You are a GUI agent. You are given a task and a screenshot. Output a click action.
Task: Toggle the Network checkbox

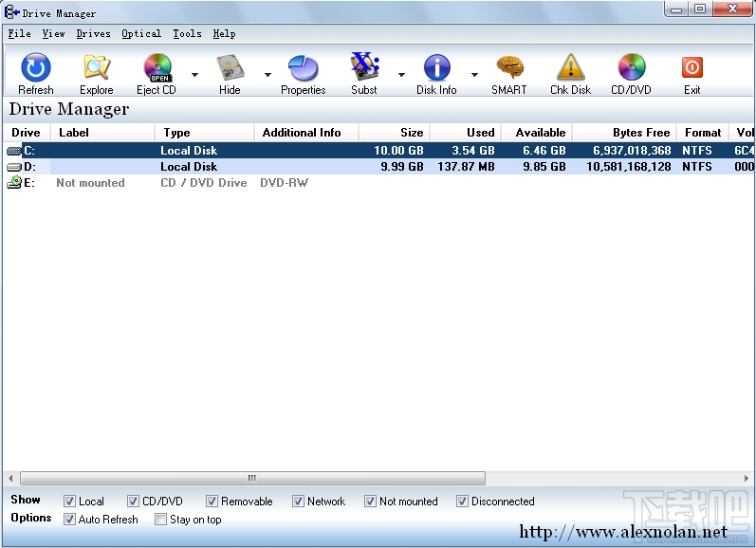[298, 502]
